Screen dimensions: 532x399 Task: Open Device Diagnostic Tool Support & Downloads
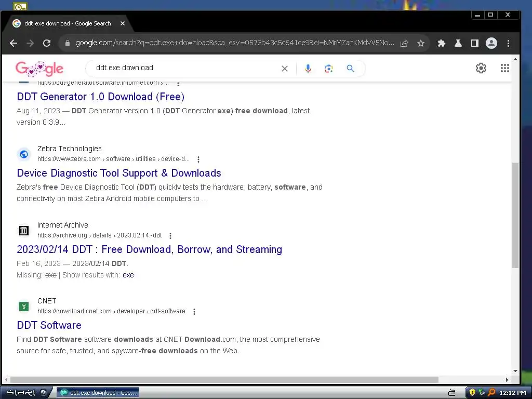click(x=119, y=173)
